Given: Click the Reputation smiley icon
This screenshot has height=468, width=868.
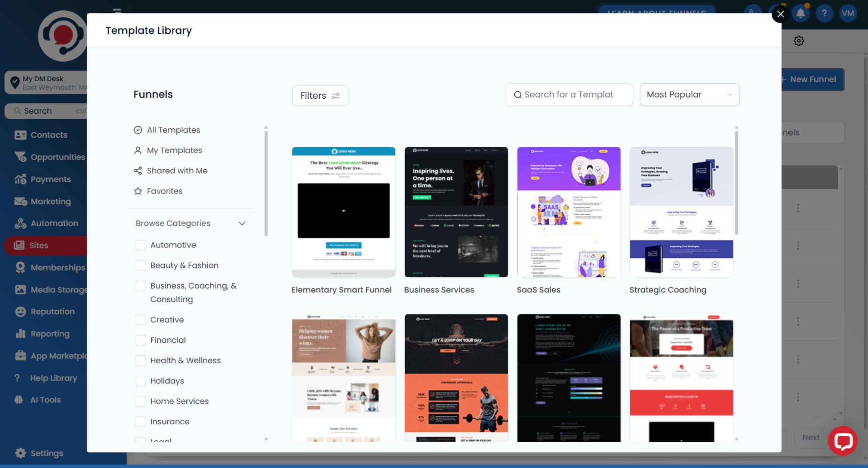Looking at the screenshot, I should point(20,312).
